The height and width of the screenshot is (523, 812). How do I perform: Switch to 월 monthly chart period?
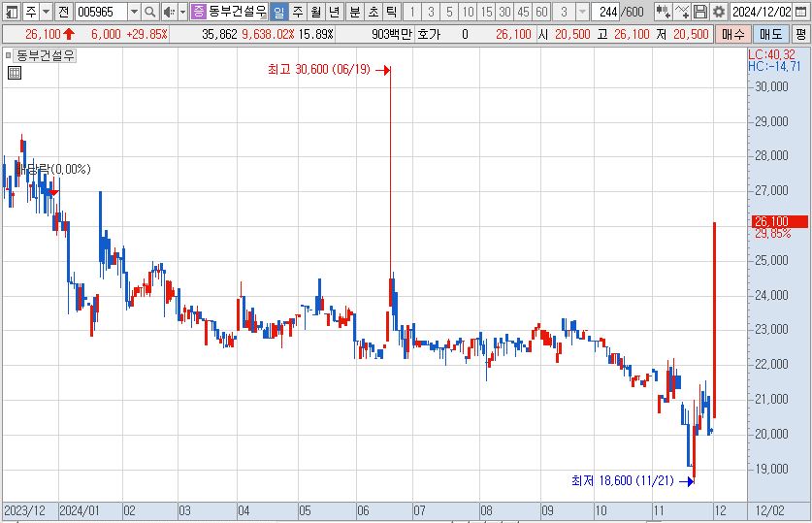point(316,12)
